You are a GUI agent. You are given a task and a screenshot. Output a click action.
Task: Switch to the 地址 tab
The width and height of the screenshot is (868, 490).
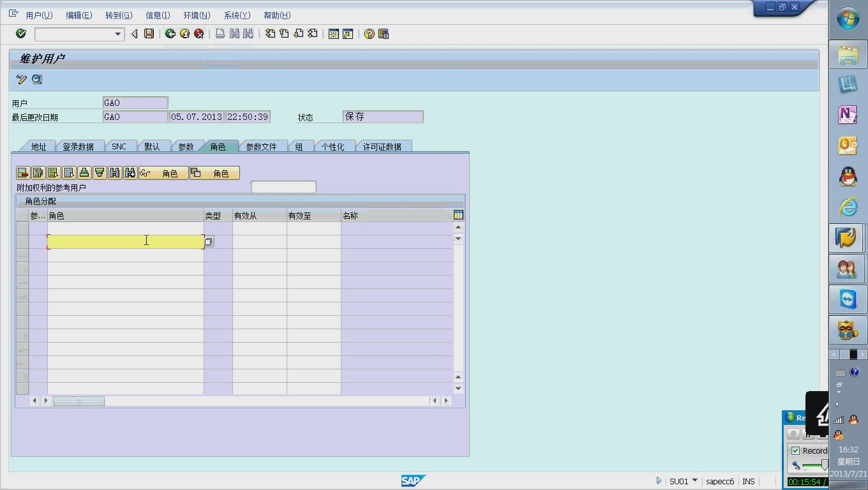point(38,147)
